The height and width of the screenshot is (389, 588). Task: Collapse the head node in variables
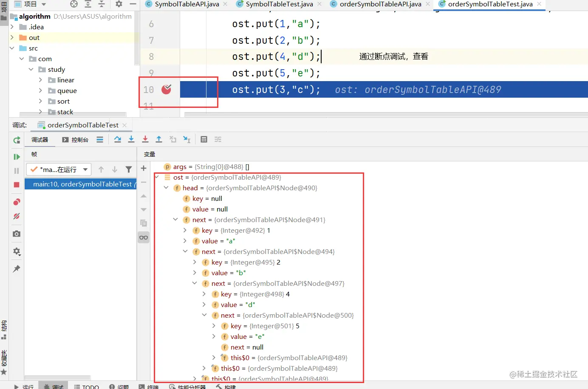point(166,188)
